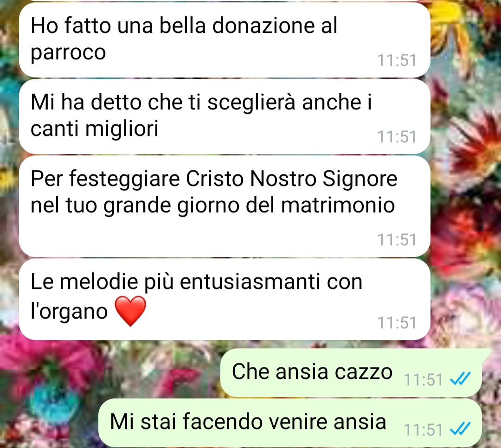This screenshot has height=448, width=501.
Task: Click the word "l'organo" before the heart
Action: [x=69, y=311]
